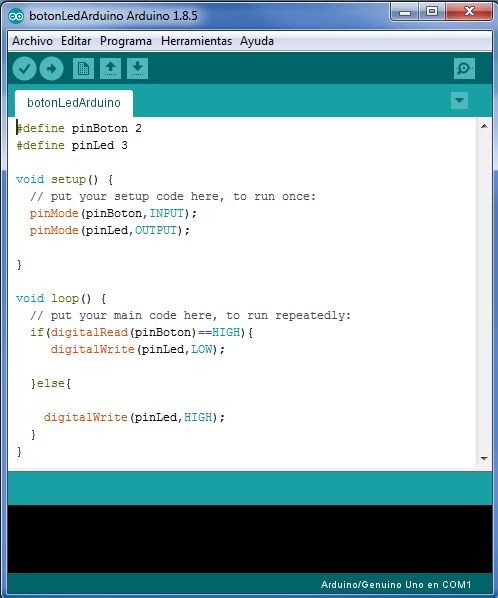
Task: Click the 'put your main code here' comment
Action: [x=190, y=316]
